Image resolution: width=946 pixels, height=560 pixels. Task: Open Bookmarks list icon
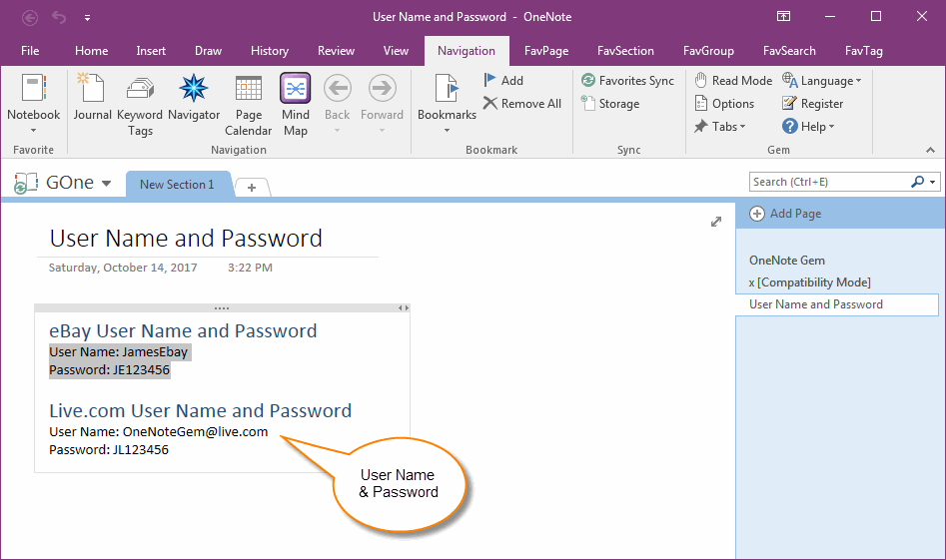[448, 88]
